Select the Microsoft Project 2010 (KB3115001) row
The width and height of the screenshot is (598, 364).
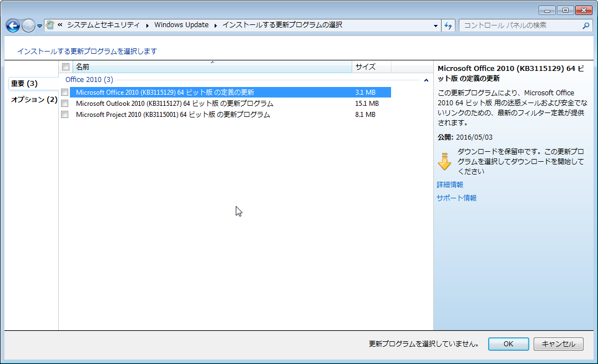(230, 115)
